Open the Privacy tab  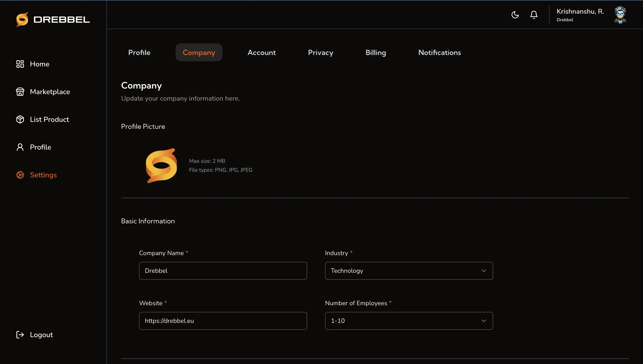pyautogui.click(x=321, y=53)
